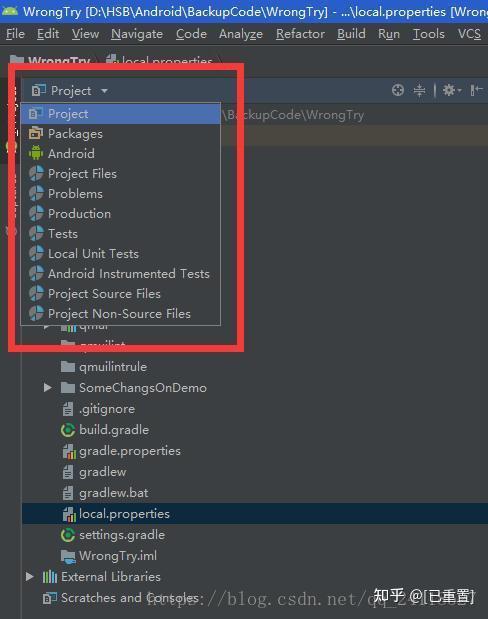Open the Run menu
488x619 pixels.
(x=389, y=34)
